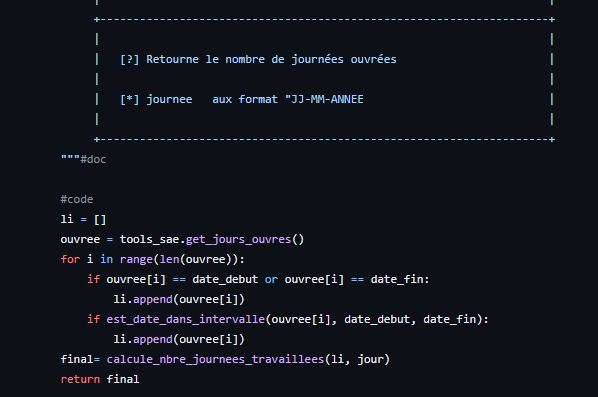
Task: Click the 'for i in range(len(ouvree)):' line
Action: pos(153,259)
